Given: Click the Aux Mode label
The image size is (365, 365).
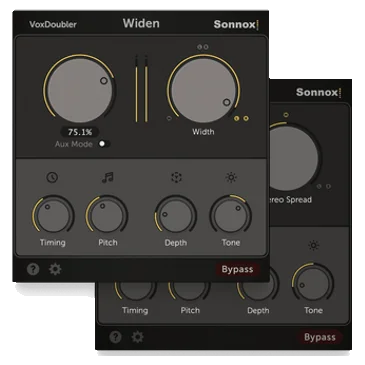Looking at the screenshot, I should pyautogui.click(x=74, y=144).
